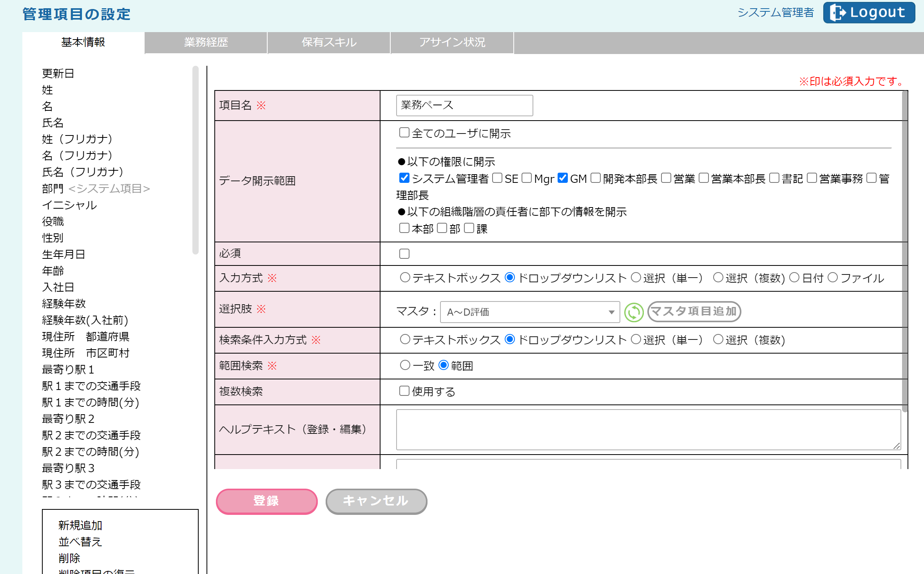
Task: Select 経験年数 in the item list
Action: click(x=64, y=303)
